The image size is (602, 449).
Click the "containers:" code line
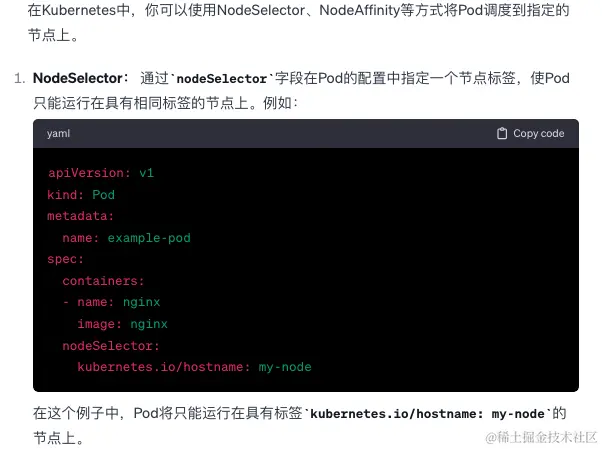pos(103,281)
